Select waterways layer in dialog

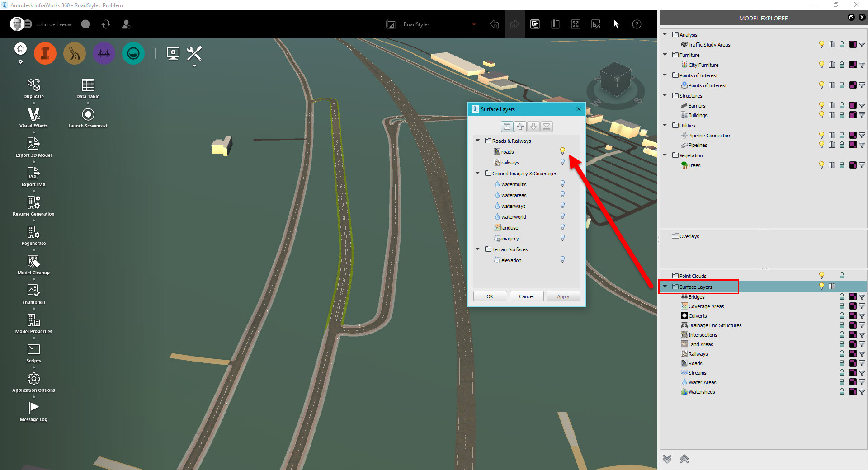pos(513,206)
